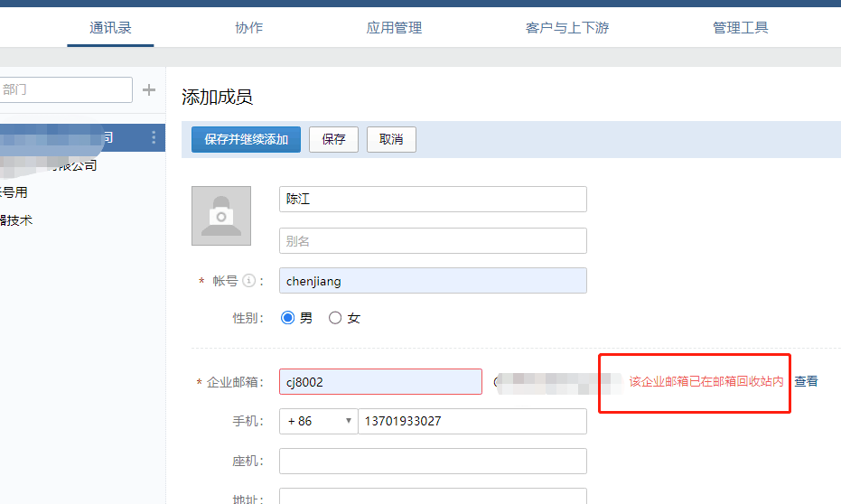Switch to the 通讯录 tab
Viewport: 841px width, 504px height.
point(110,28)
